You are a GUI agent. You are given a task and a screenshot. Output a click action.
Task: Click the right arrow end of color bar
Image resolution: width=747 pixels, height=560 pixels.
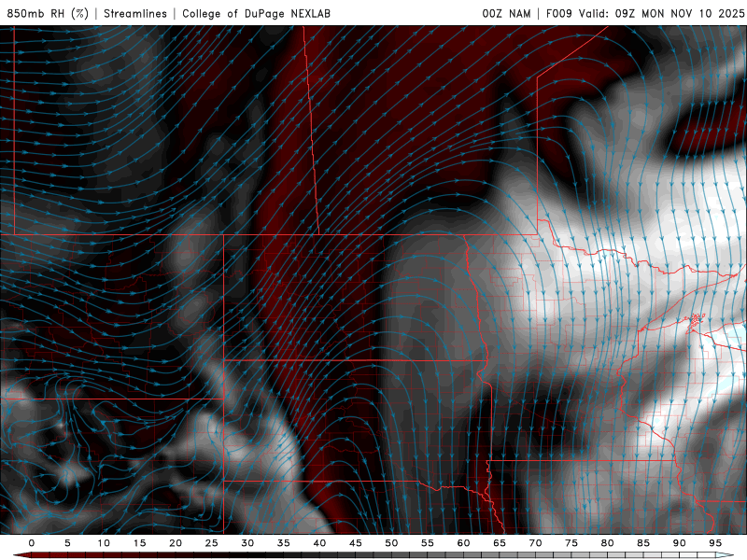pyautogui.click(x=726, y=555)
